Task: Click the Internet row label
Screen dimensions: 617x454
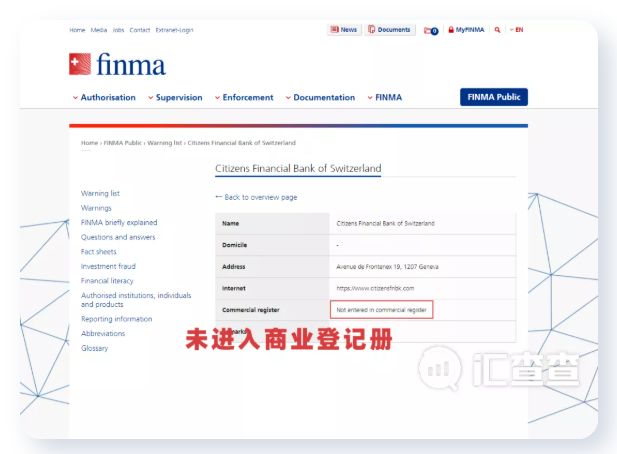Action: click(x=234, y=288)
